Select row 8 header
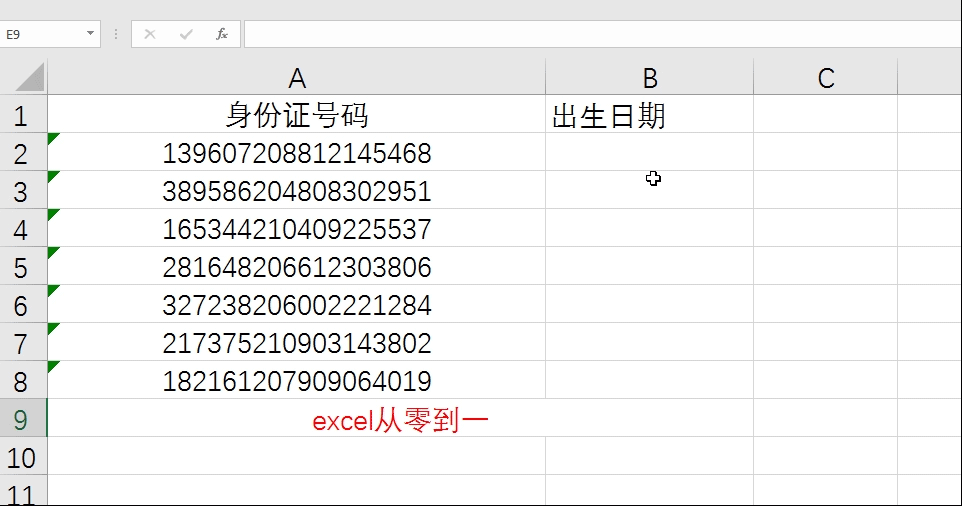The width and height of the screenshot is (962, 506). tap(22, 381)
